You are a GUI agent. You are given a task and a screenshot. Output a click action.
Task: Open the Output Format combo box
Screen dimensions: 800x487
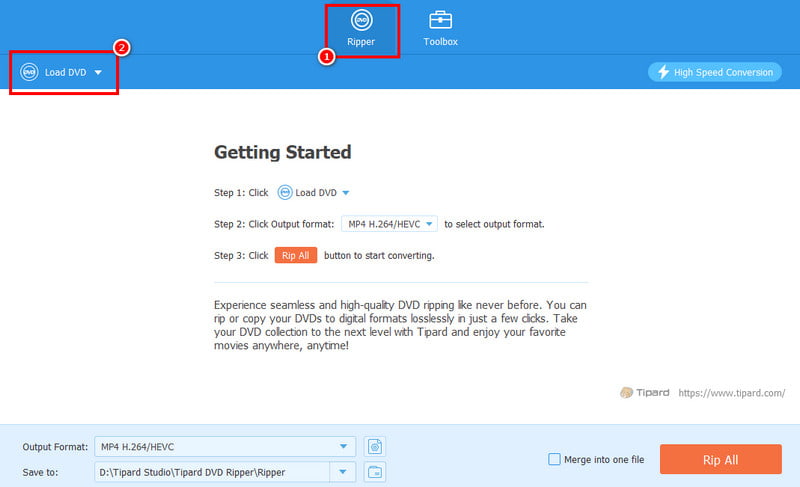click(x=225, y=447)
